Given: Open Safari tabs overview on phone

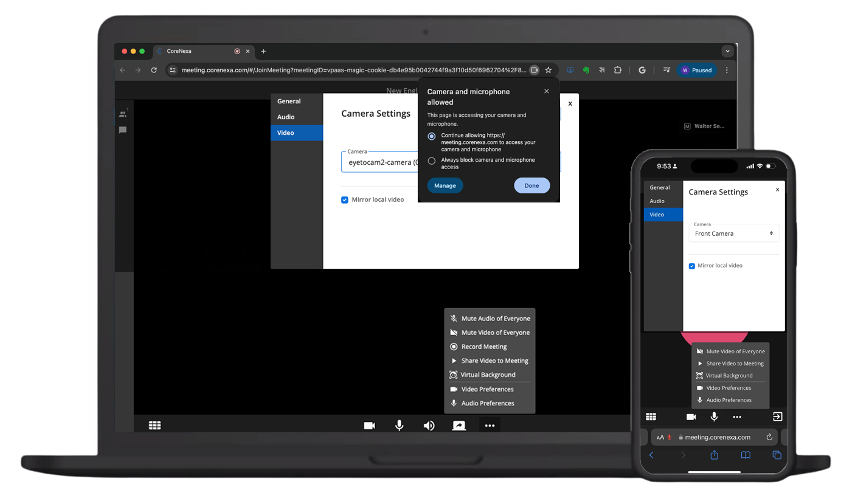Looking at the screenshot, I should tap(777, 455).
